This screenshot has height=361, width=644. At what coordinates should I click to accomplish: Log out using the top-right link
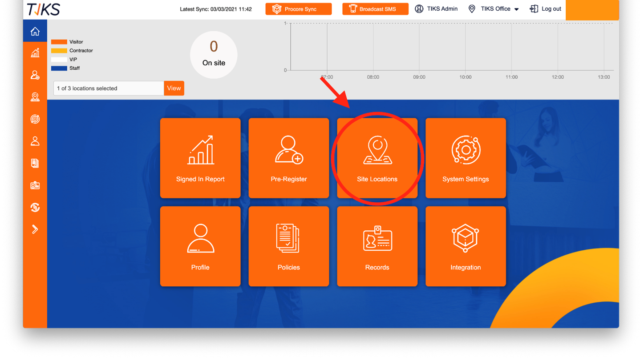(x=545, y=8)
